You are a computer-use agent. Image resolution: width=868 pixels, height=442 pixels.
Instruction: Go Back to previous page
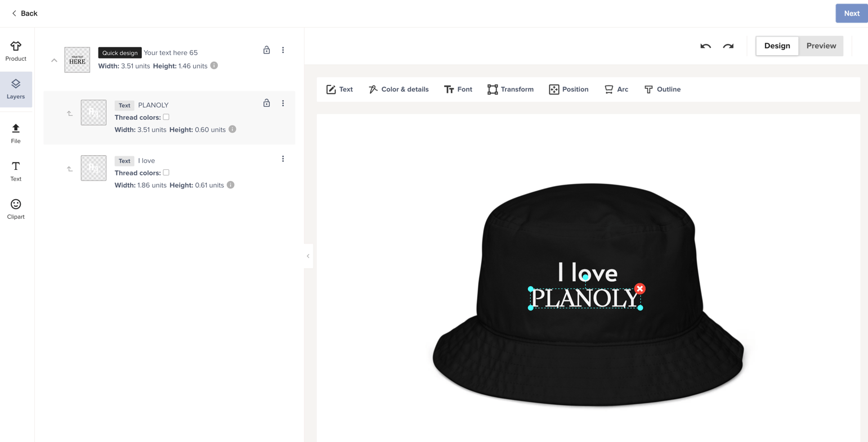24,13
